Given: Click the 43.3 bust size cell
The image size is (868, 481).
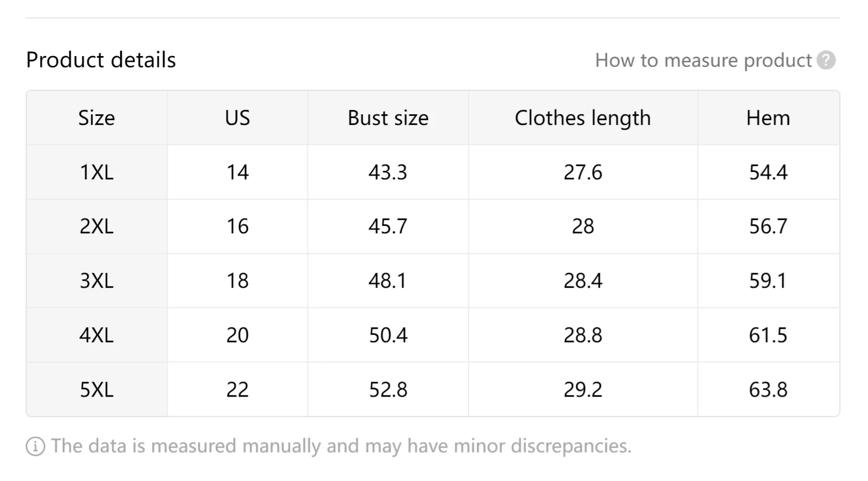Looking at the screenshot, I should (x=388, y=172).
